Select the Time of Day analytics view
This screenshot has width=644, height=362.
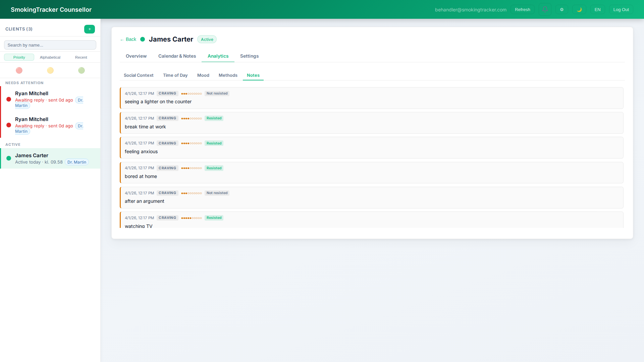pos(175,75)
